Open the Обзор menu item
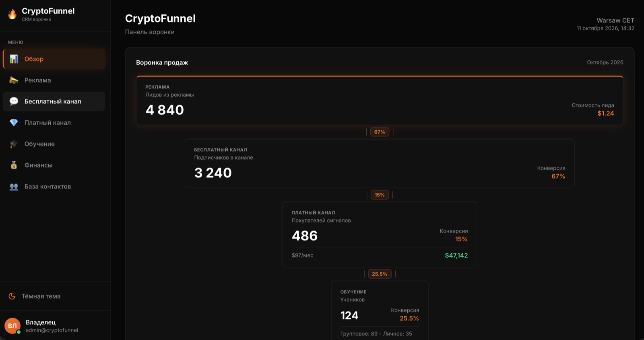 (54, 59)
